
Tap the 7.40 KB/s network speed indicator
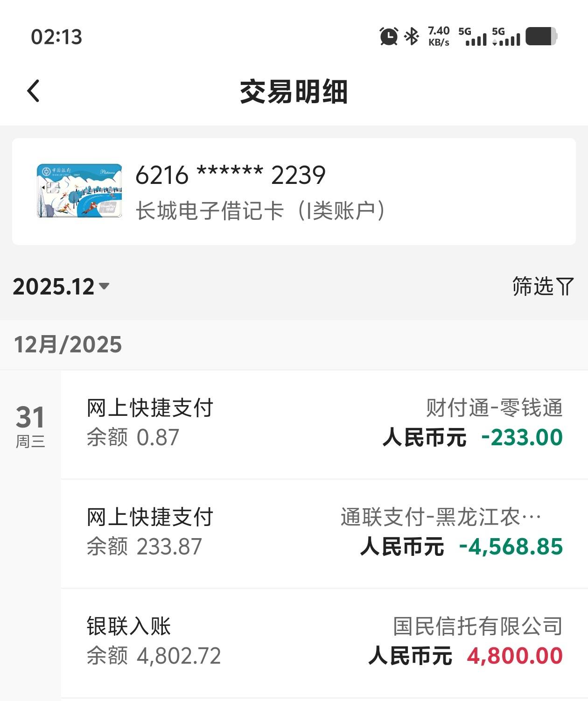[439, 36]
